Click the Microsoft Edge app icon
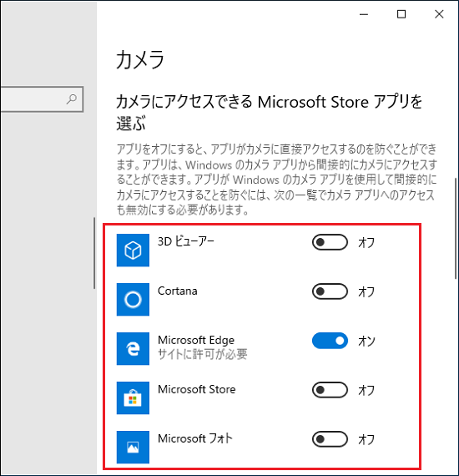This screenshot has height=476, width=459. click(x=133, y=348)
